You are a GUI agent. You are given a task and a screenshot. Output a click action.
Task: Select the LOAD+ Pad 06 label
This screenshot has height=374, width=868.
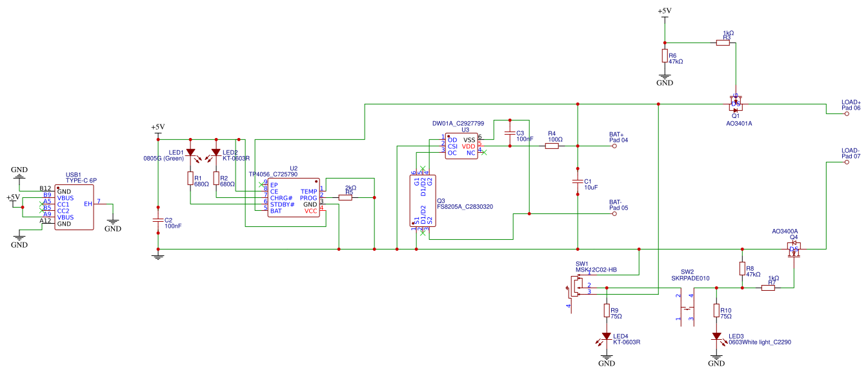851,104
